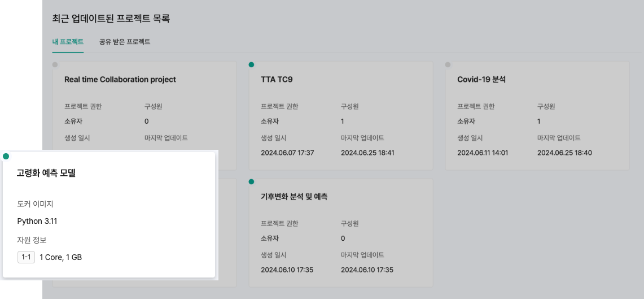Click the green status dot on TTA TC9 card
Screen dimensions: 644x299
point(251,65)
